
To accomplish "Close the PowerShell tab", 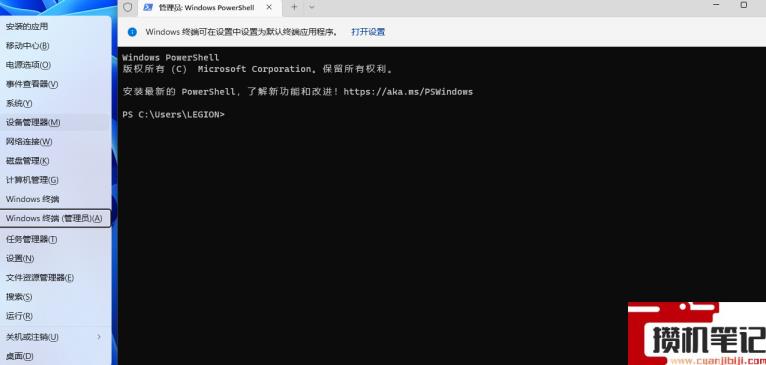I will tap(269, 7).
